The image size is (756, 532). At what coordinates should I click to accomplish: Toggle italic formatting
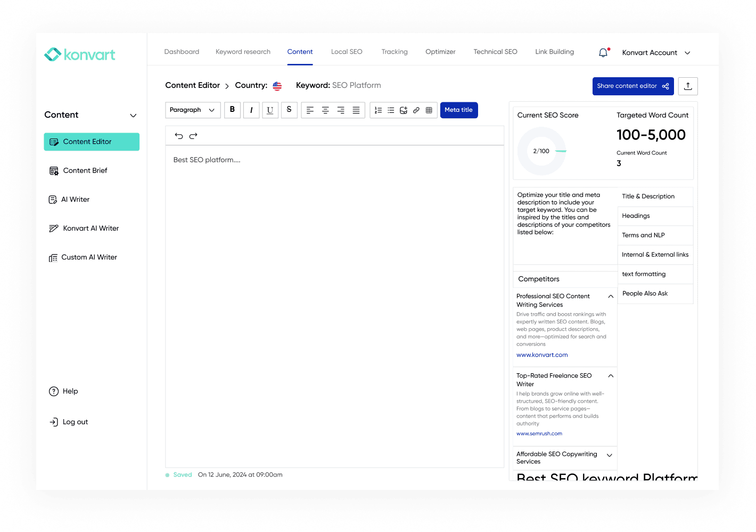pyautogui.click(x=251, y=110)
